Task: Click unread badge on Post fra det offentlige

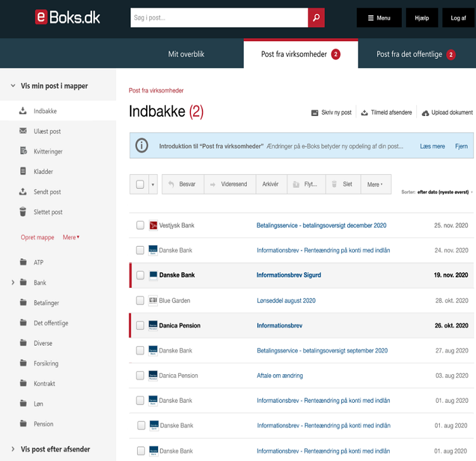Action: click(x=451, y=55)
